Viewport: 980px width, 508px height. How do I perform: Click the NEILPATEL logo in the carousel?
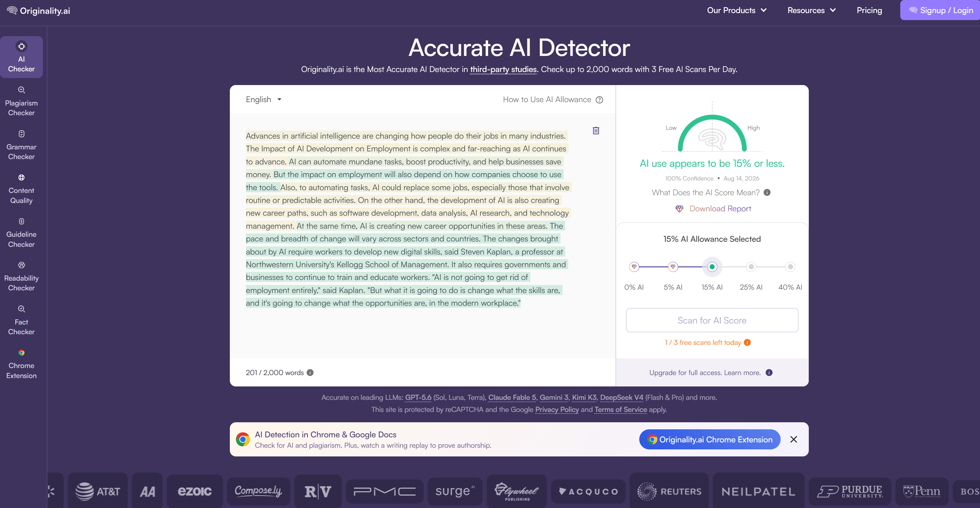[x=758, y=491]
